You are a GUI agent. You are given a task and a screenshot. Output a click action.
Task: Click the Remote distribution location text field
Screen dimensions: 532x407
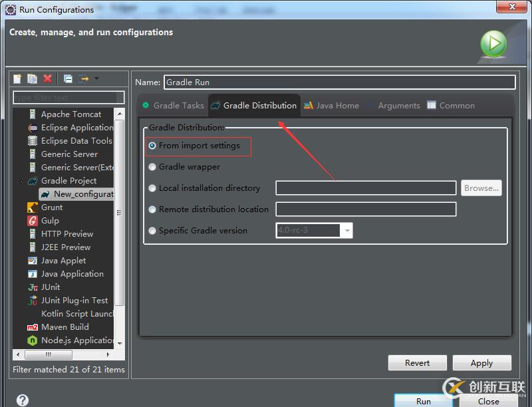[x=366, y=209]
